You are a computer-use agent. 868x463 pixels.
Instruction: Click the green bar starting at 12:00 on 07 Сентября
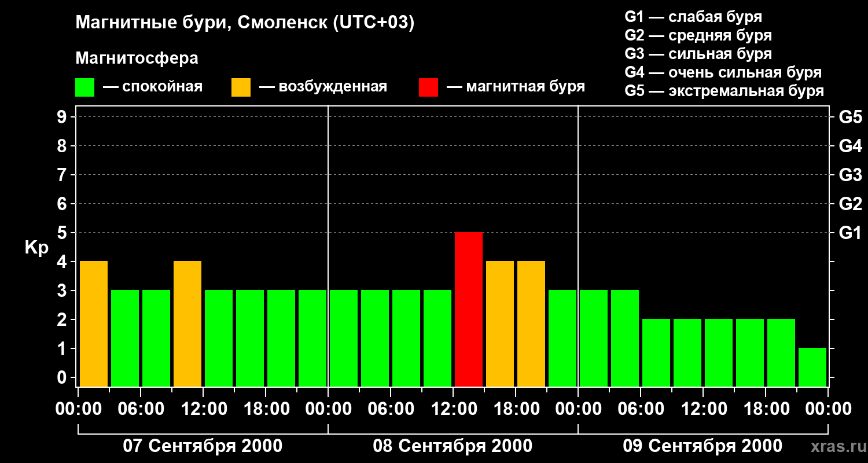219,338
